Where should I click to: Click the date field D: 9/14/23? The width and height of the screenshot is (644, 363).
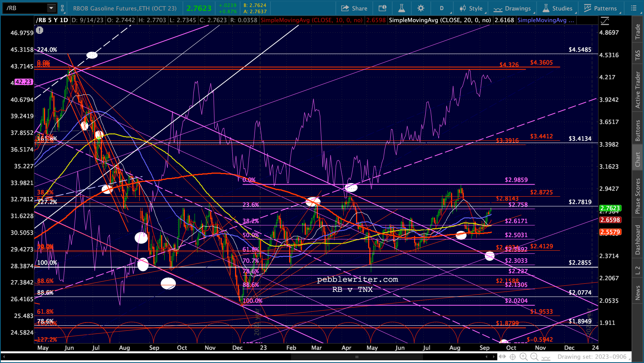click(88, 20)
